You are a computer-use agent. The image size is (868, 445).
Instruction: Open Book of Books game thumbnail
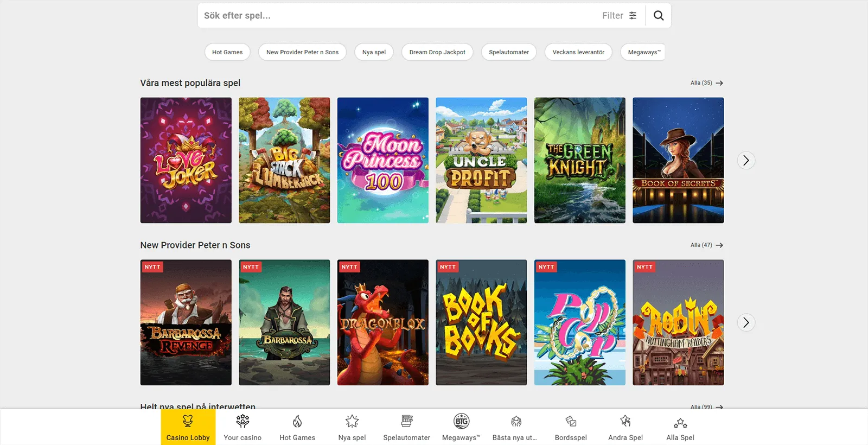click(x=481, y=322)
